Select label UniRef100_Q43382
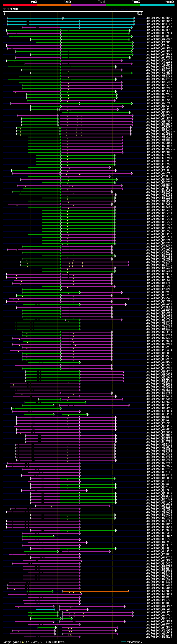The image size is (177, 644). [159, 399]
